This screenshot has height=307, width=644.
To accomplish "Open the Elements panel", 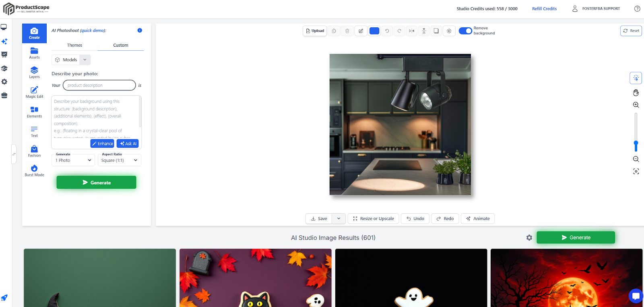I will click(x=34, y=112).
